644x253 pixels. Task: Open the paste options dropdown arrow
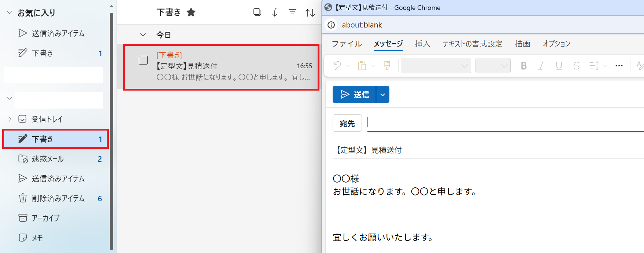[x=373, y=66]
